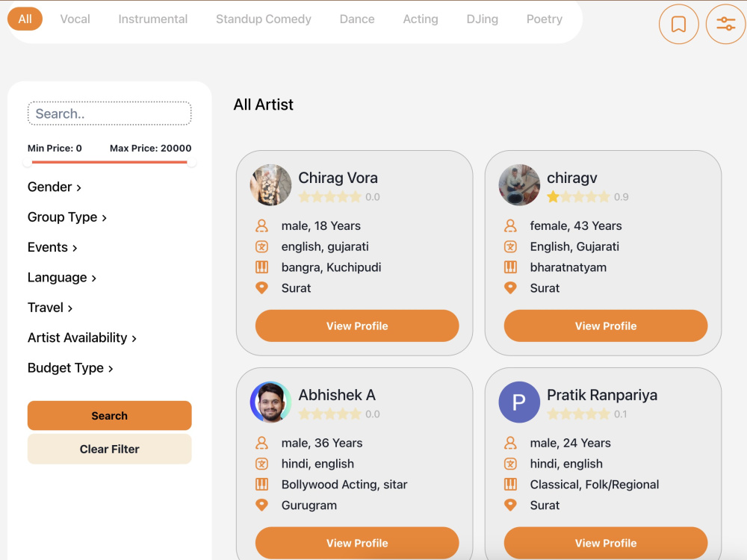Click the max price slider handle
The width and height of the screenshot is (747, 560).
[191, 162]
